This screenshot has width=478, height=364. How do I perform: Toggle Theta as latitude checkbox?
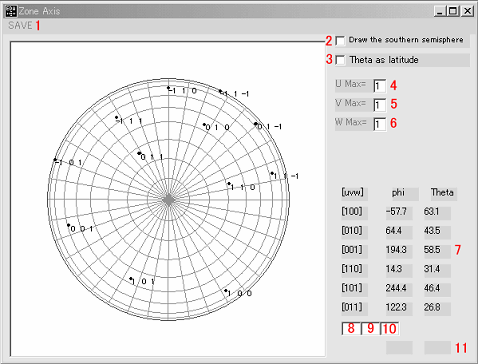tap(340, 60)
